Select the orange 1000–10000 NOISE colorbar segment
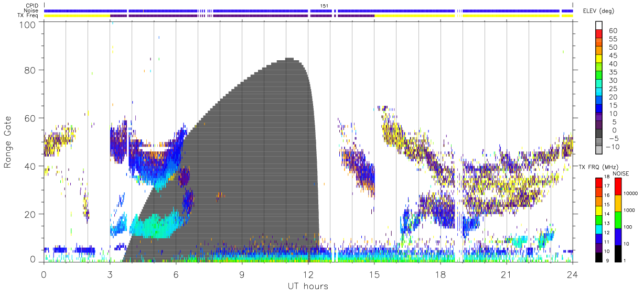 pyautogui.click(x=617, y=203)
